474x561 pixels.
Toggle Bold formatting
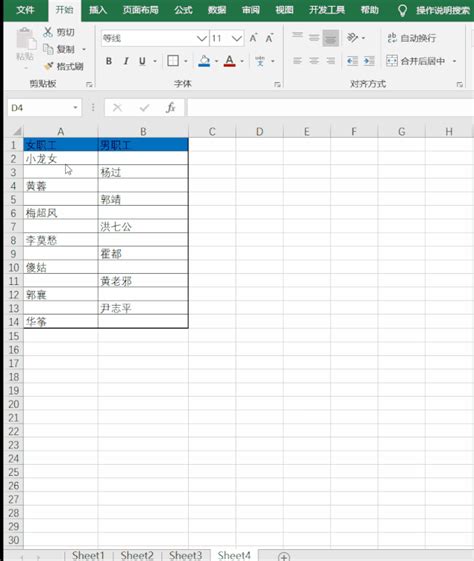click(x=109, y=61)
